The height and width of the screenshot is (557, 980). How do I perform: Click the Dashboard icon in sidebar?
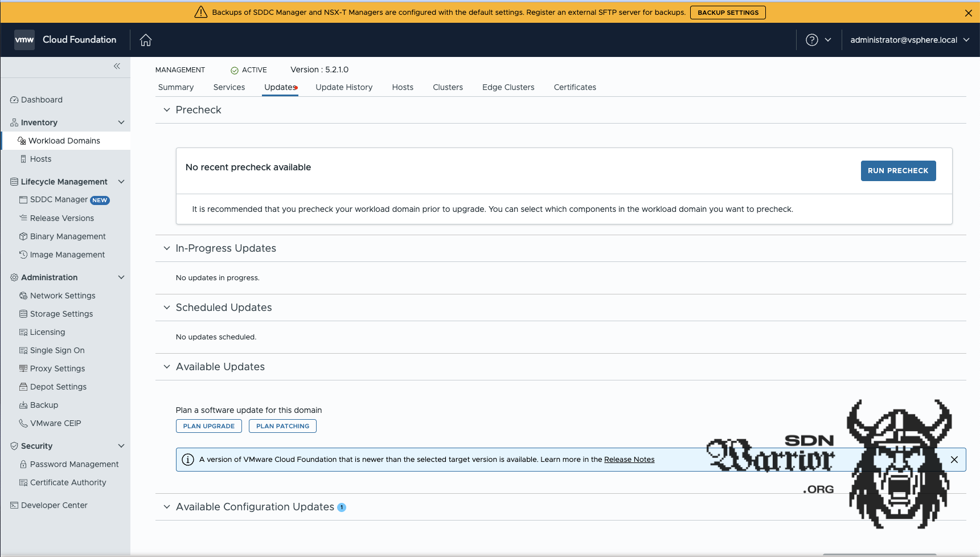point(14,100)
